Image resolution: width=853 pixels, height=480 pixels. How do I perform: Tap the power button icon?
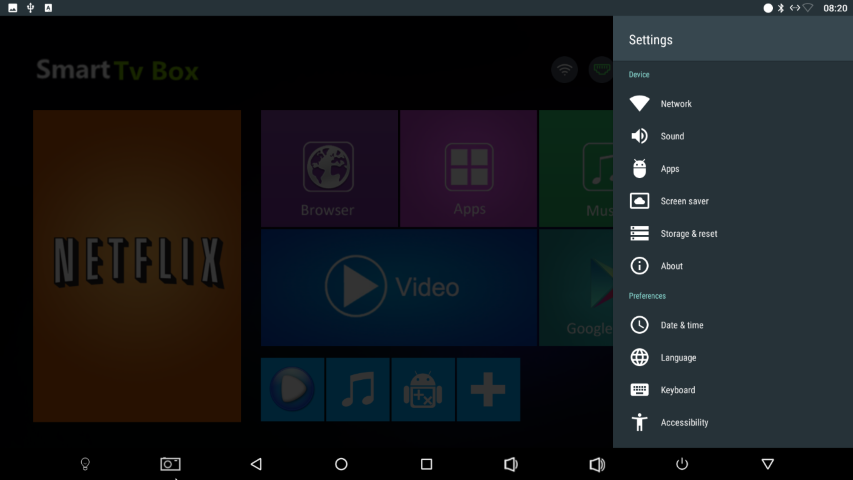coord(682,464)
